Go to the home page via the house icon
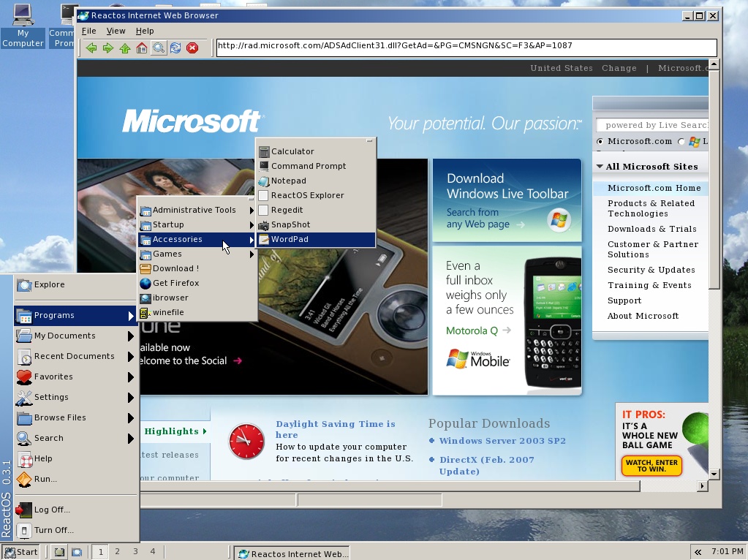Image resolution: width=748 pixels, height=560 pixels. (x=142, y=48)
